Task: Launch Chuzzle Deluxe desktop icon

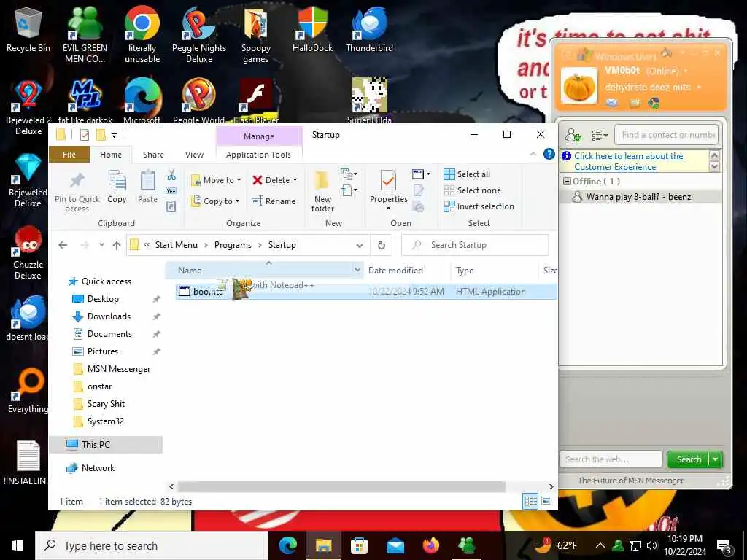Action: click(28, 252)
